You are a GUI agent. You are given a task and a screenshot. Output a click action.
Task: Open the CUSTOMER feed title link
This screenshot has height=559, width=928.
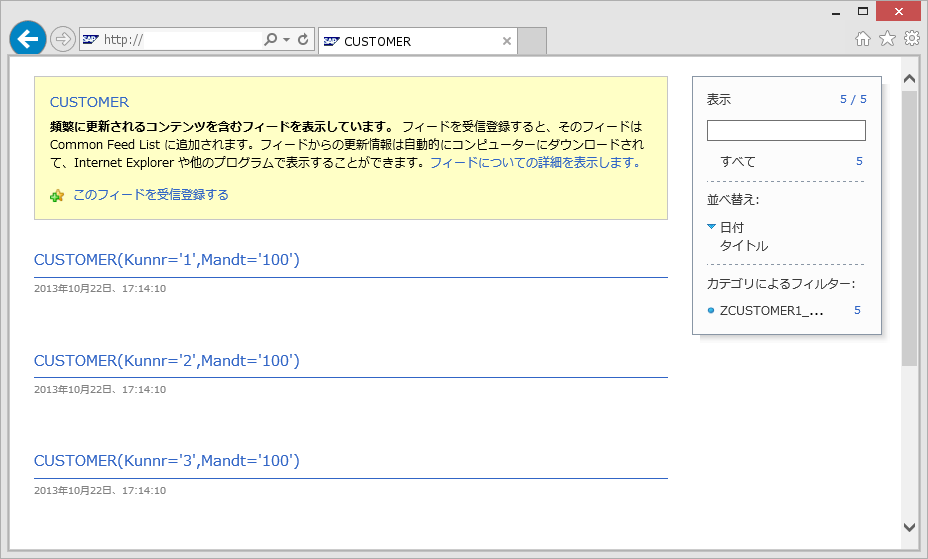pyautogui.click(x=89, y=102)
